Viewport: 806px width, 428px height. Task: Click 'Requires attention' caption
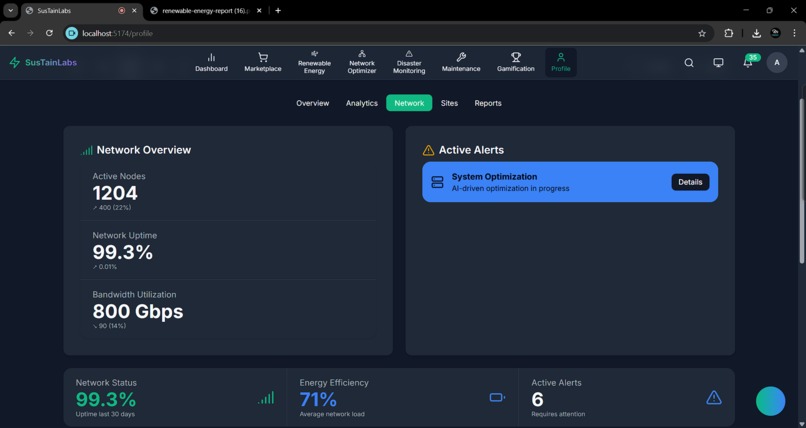558,414
